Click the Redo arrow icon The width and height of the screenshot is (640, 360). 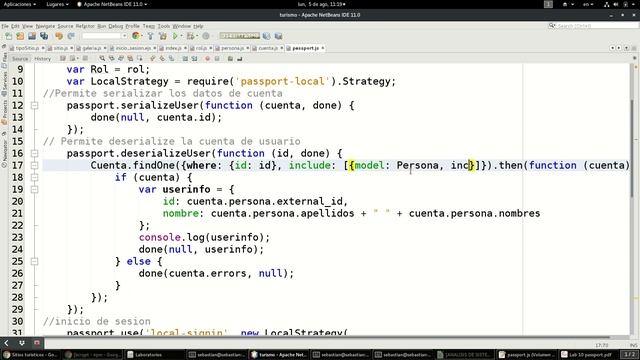(71, 36)
